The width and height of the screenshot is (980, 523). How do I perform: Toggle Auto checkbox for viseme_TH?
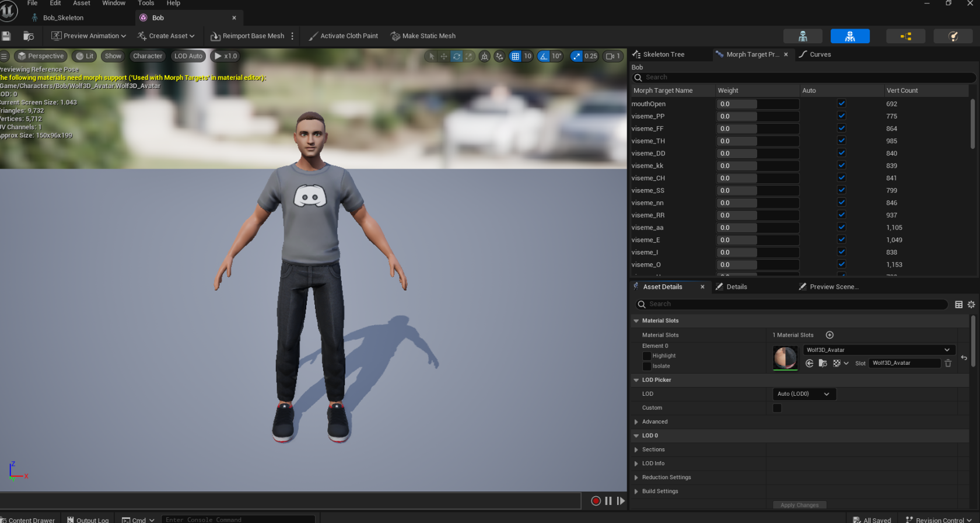click(841, 140)
